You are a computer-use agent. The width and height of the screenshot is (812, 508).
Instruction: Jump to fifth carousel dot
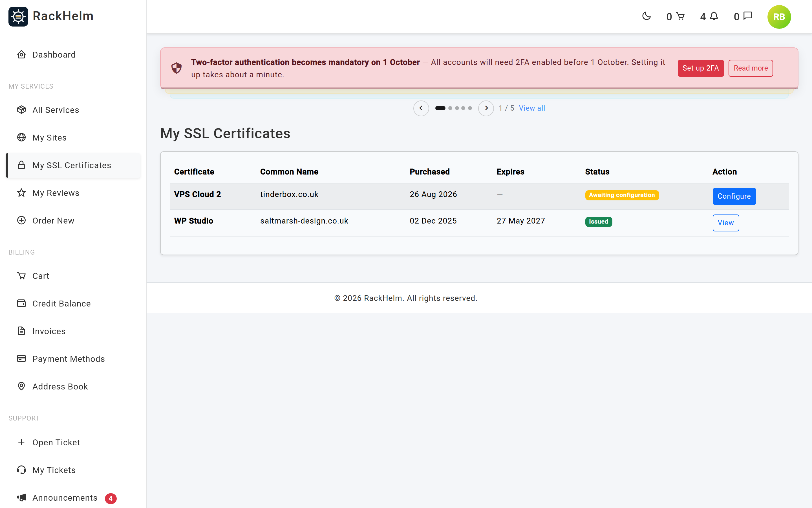[x=470, y=108]
